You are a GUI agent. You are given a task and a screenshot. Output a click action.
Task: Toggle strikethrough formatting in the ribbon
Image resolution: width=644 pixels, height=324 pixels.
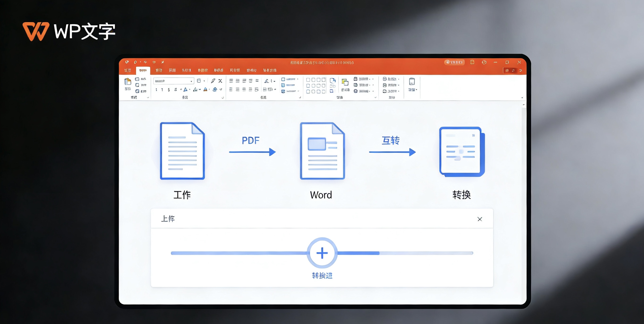tap(176, 90)
